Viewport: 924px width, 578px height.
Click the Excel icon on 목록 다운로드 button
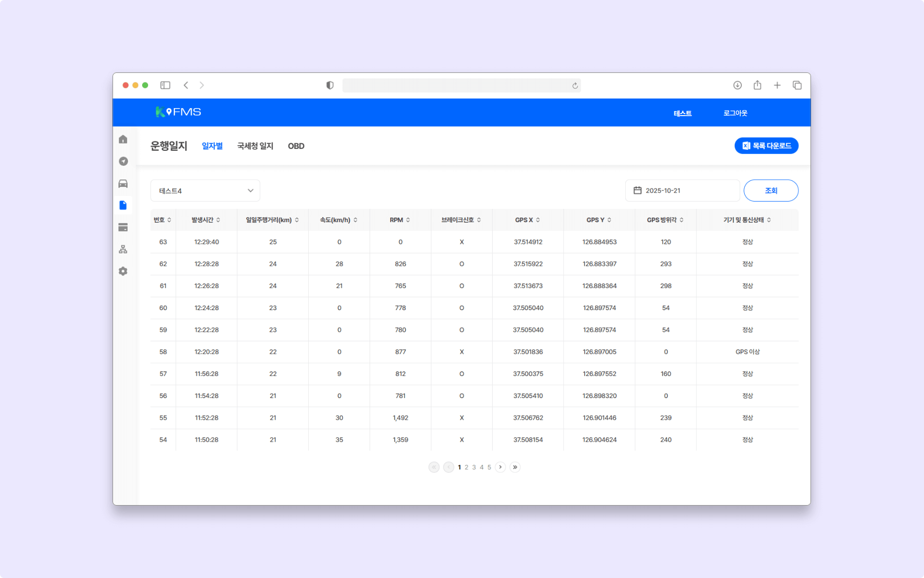pyautogui.click(x=745, y=146)
